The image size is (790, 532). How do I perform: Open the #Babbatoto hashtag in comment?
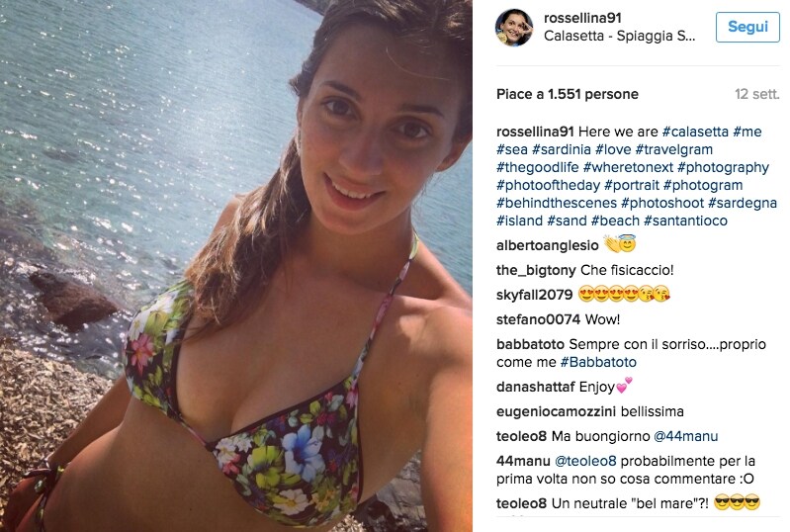point(598,362)
